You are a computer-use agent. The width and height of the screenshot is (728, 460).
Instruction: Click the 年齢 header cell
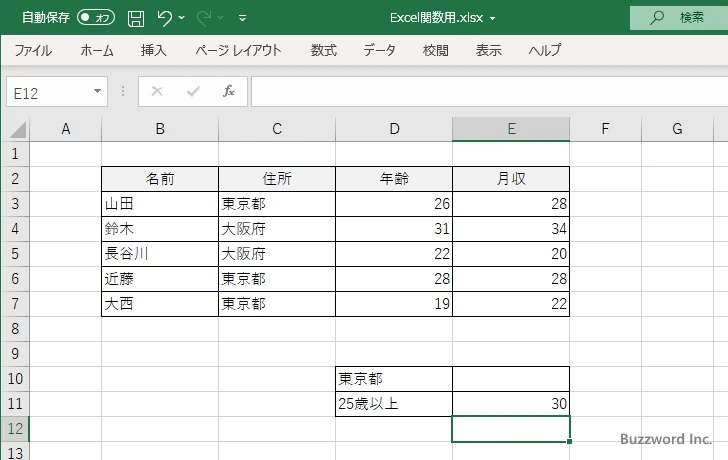coord(394,179)
